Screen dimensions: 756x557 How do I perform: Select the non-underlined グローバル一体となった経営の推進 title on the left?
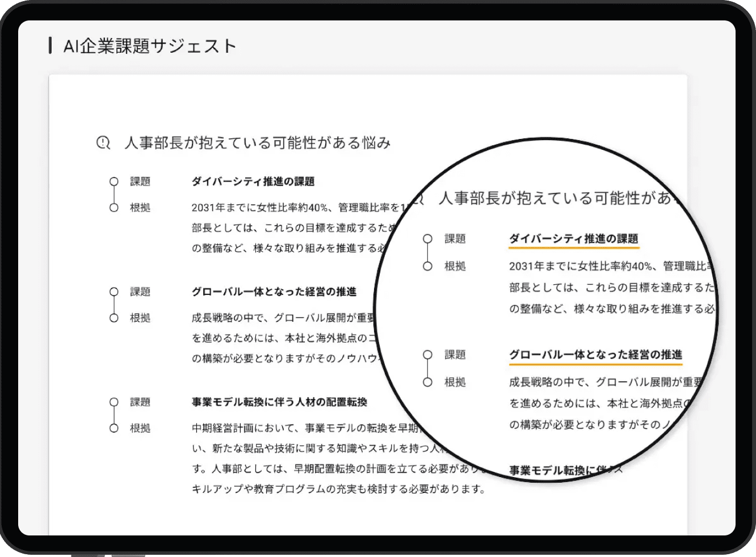274,292
